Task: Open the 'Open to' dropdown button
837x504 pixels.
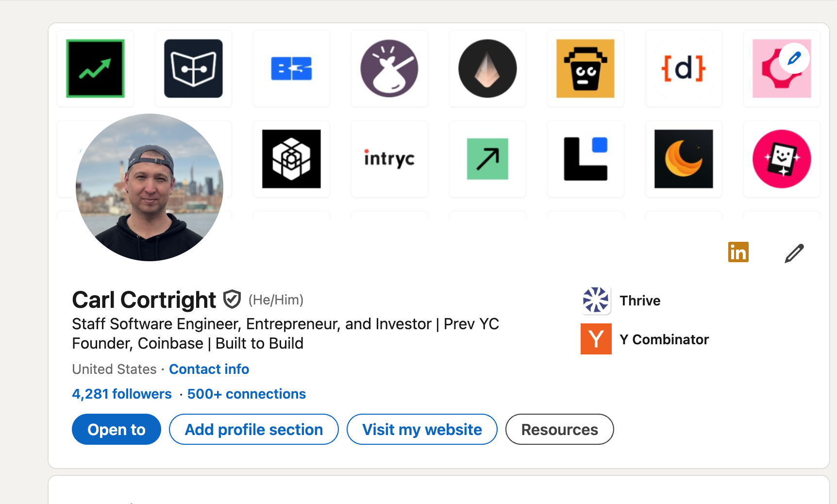Action: pyautogui.click(x=116, y=429)
